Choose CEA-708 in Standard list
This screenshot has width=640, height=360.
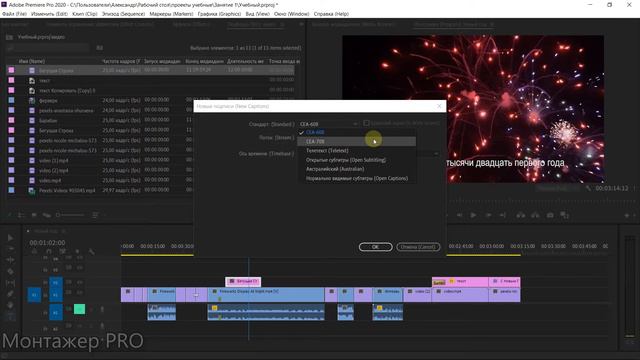click(x=357, y=141)
